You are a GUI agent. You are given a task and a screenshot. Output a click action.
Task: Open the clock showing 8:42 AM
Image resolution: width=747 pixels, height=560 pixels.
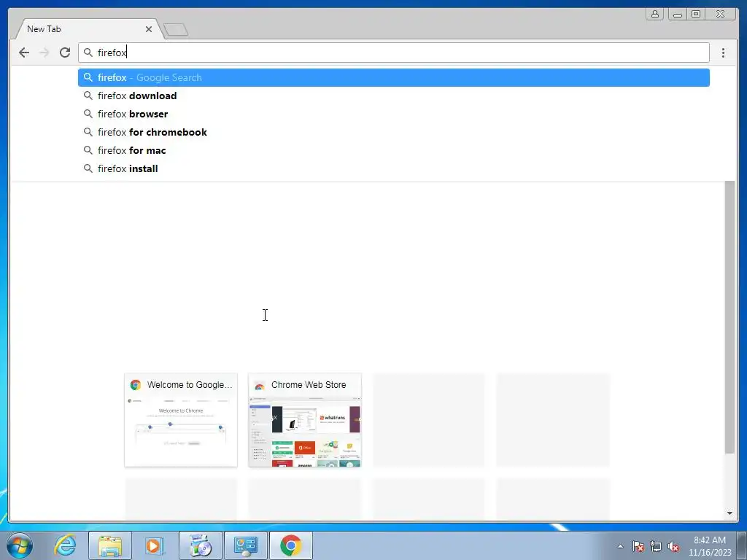tap(709, 546)
